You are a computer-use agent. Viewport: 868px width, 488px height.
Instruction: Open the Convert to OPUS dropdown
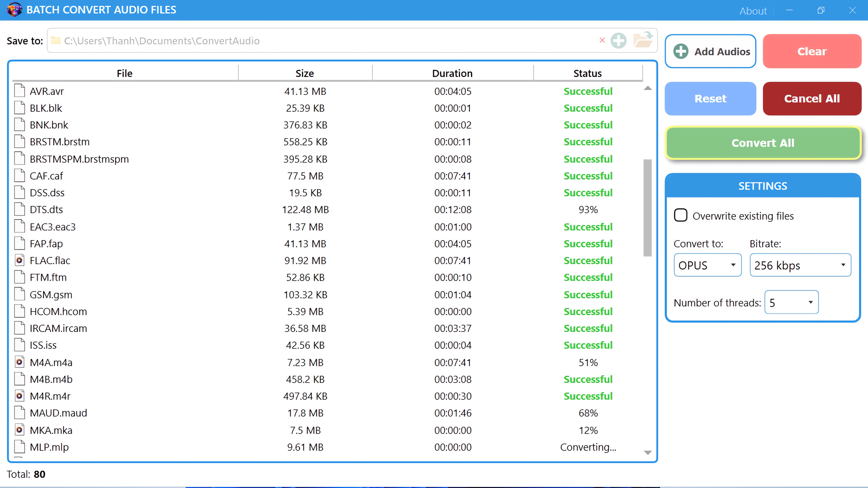click(x=707, y=265)
